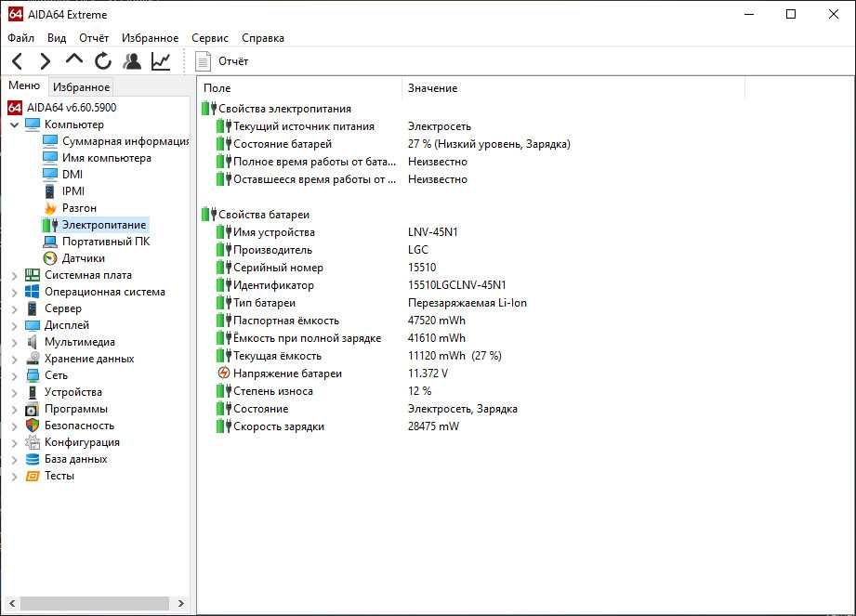Click the Значение column header

click(x=573, y=88)
